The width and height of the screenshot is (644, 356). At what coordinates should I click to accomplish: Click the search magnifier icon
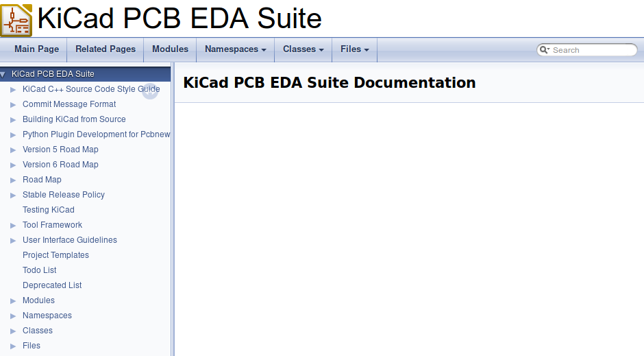[x=544, y=50]
